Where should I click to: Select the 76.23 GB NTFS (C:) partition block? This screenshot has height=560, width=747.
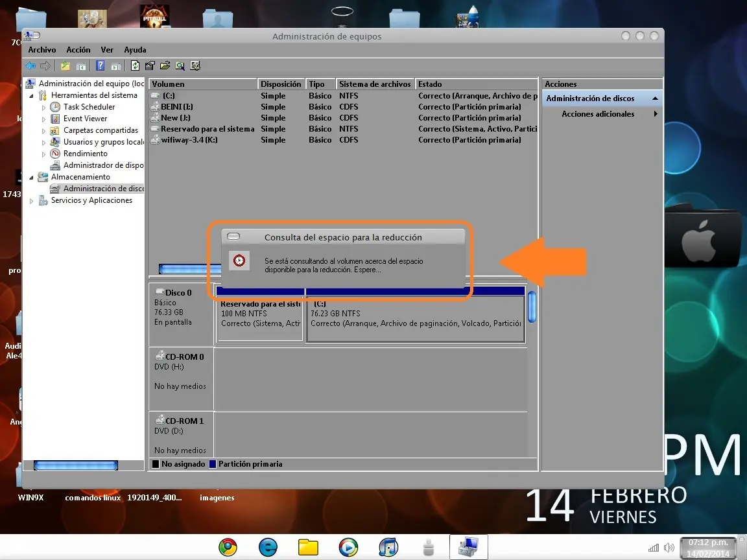416,318
